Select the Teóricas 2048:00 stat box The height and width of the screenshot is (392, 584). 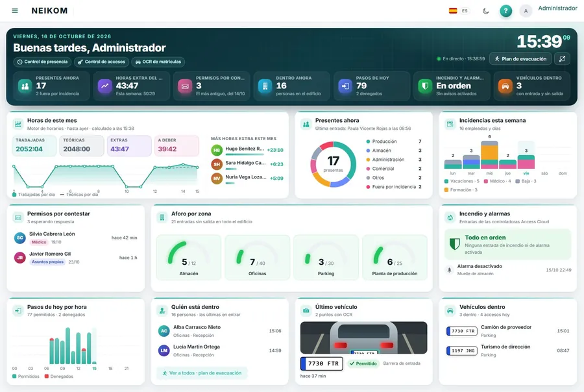(82, 145)
